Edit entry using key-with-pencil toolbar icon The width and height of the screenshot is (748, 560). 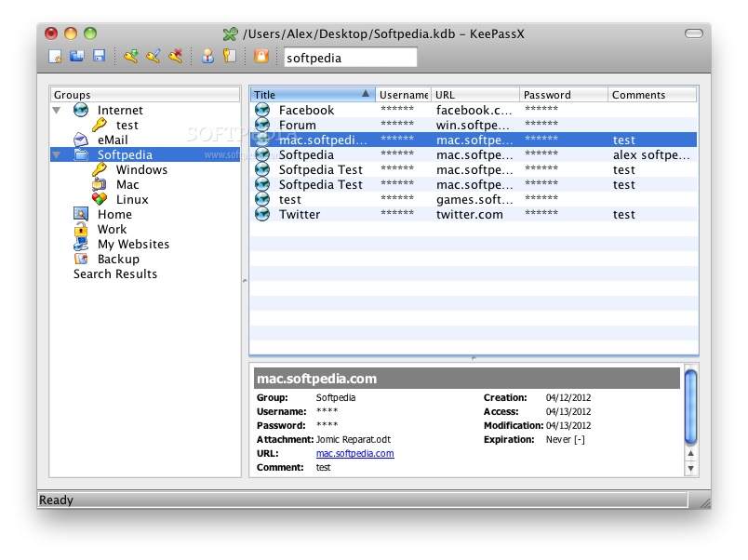tap(153, 57)
